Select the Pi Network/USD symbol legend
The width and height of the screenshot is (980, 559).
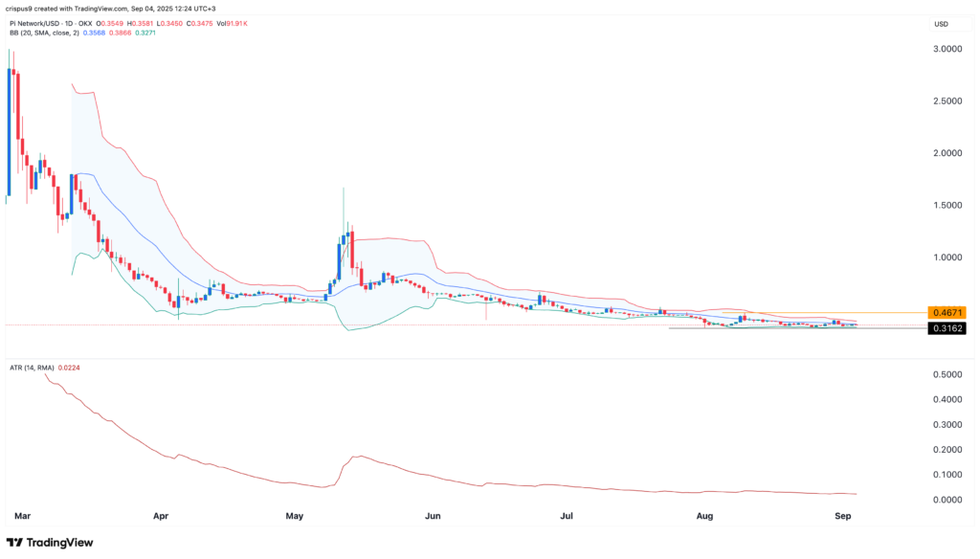coord(34,25)
